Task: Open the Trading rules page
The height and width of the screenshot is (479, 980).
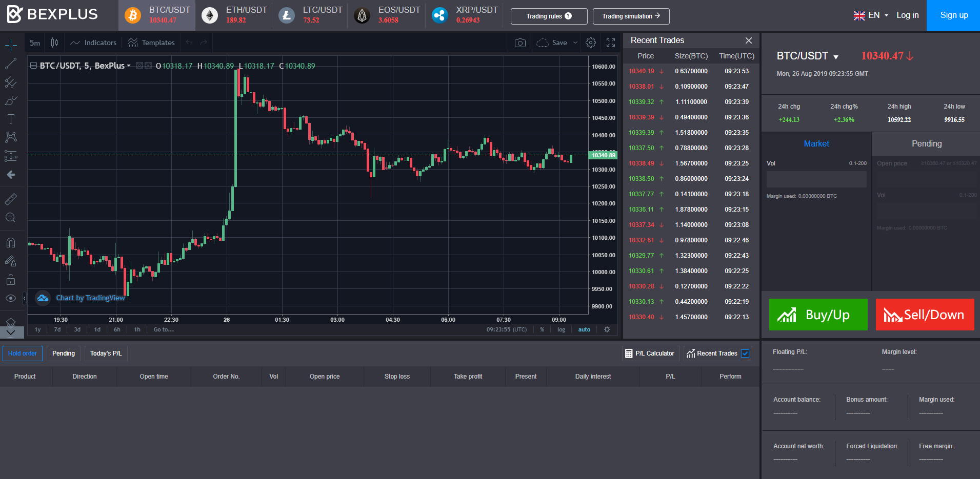Action: point(549,16)
